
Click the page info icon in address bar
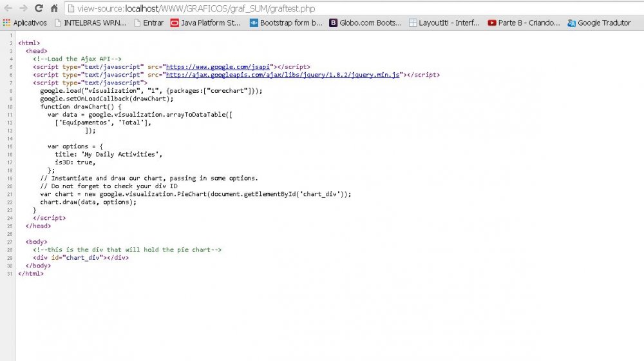point(70,9)
